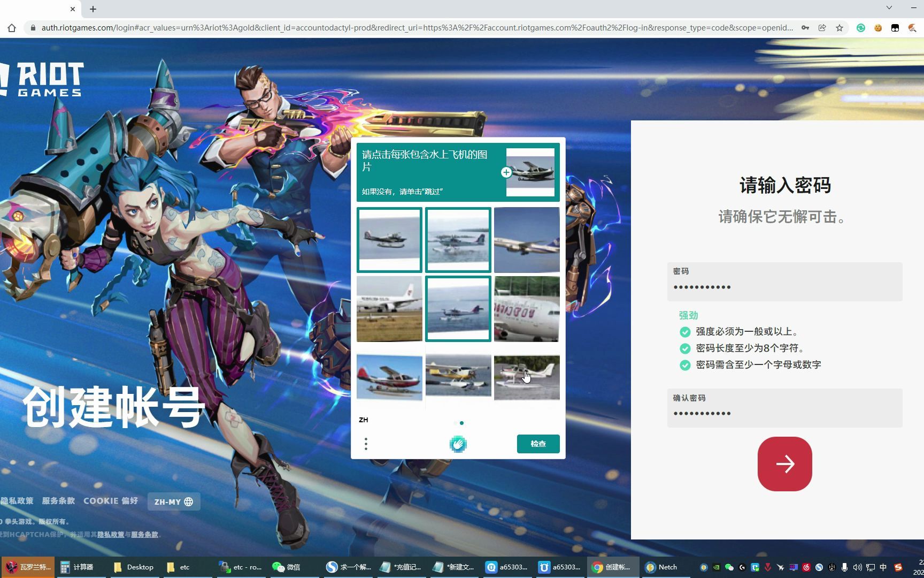This screenshot has height=578, width=924.
Task: Deselect top-middle captcha seaplane on water
Action: [458, 240]
